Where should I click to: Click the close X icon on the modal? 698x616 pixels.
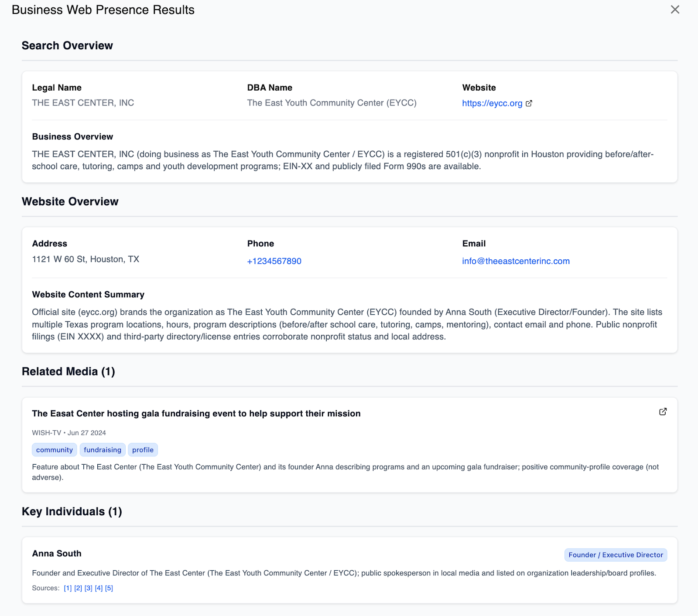pyautogui.click(x=674, y=9)
